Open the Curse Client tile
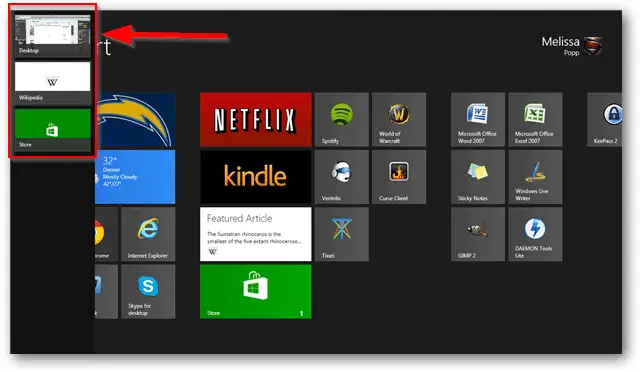 [399, 177]
